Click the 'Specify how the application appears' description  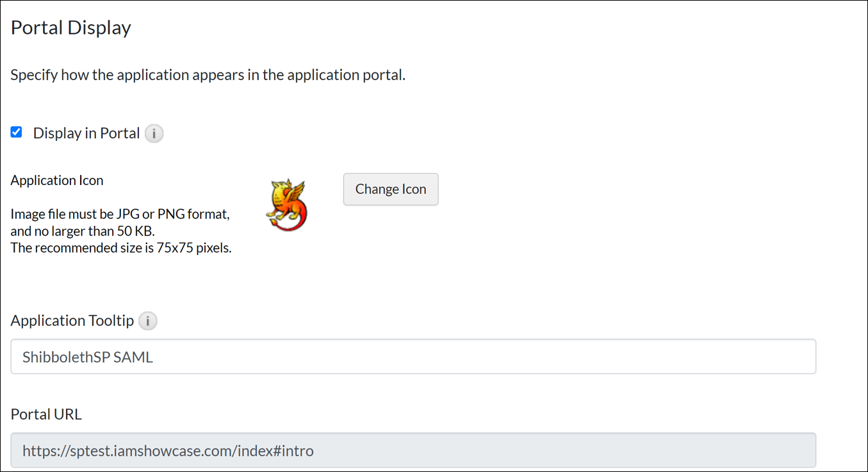(x=208, y=75)
